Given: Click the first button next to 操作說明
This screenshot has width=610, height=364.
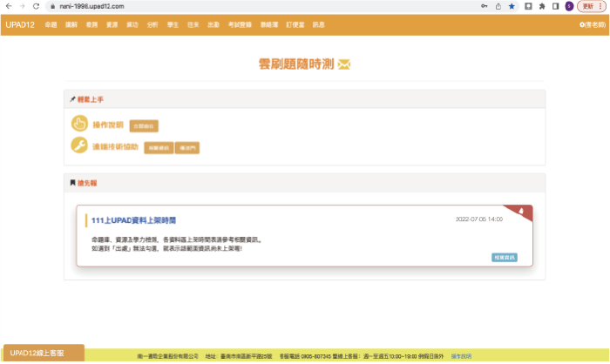Looking at the screenshot, I should pyautogui.click(x=144, y=126).
